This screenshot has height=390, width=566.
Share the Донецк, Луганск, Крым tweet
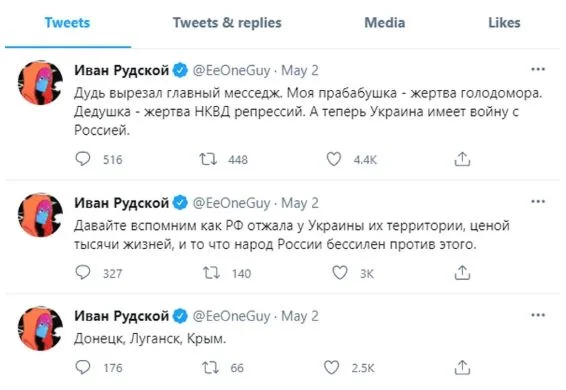coord(462,367)
